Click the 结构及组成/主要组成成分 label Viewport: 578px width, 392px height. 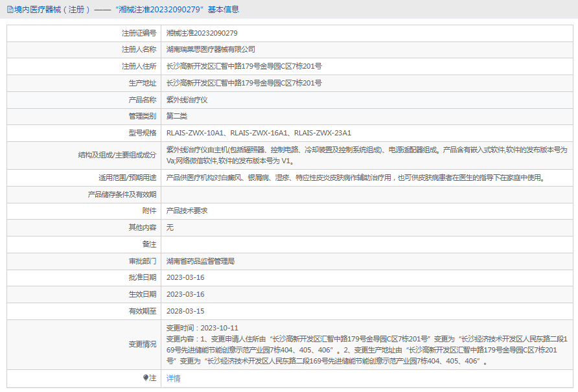point(117,156)
